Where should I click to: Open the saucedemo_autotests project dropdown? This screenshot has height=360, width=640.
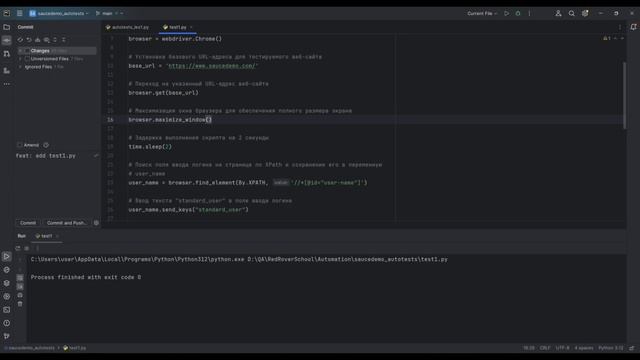[x=59, y=13]
